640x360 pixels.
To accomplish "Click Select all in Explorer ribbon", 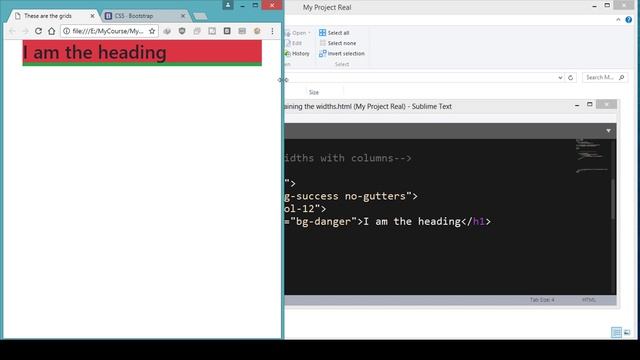I will tap(334, 33).
